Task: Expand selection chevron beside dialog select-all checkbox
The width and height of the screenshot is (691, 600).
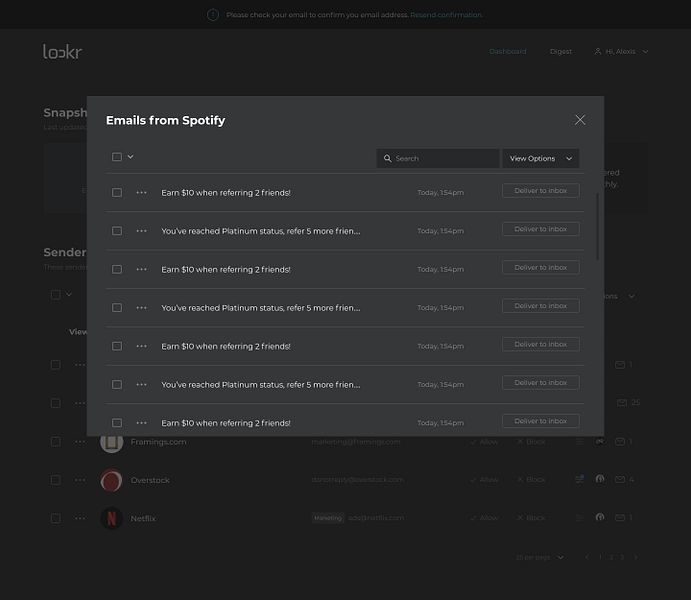Action: coord(130,156)
